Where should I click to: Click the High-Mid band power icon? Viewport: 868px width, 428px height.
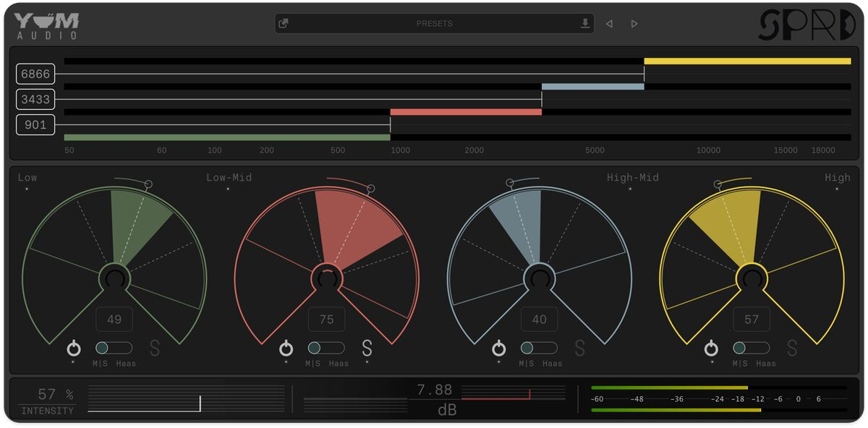point(498,348)
